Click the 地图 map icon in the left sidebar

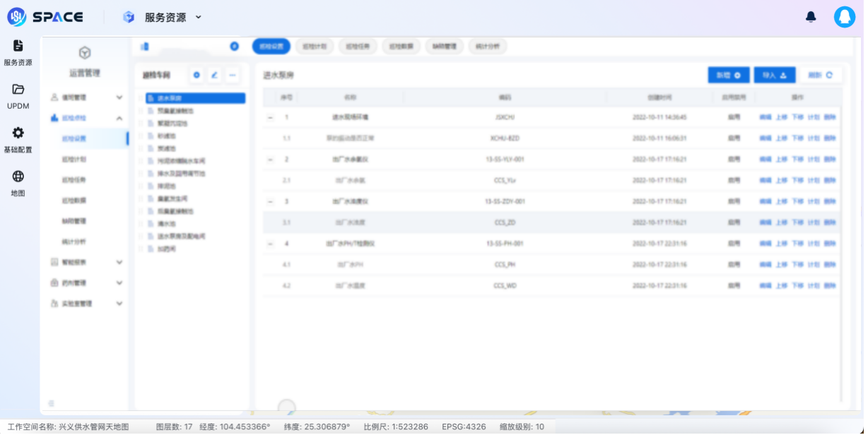[x=18, y=177]
